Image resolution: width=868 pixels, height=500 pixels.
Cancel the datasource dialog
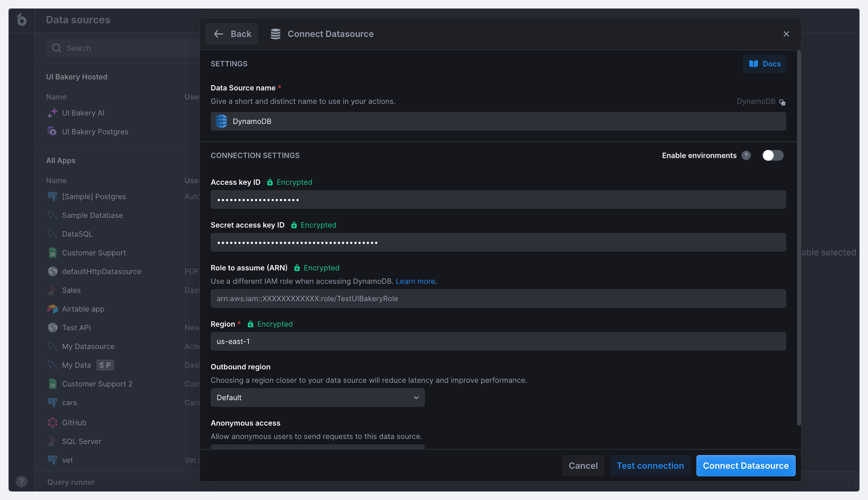583,466
